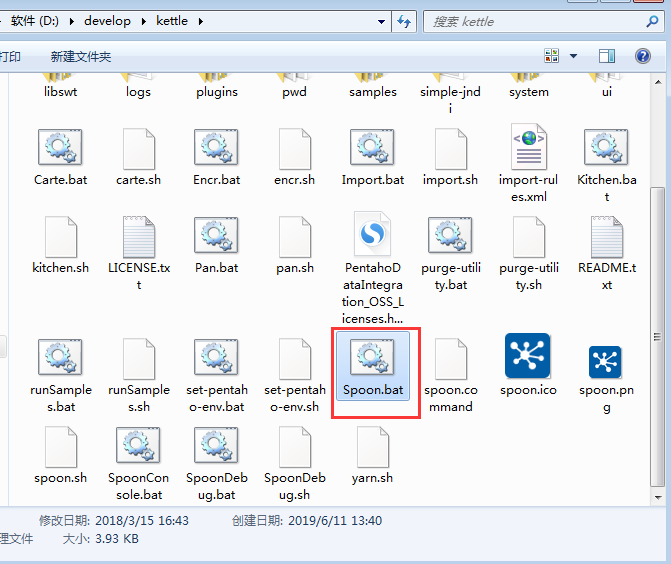671x564 pixels.
Task: Select the purge-utility.bat file icon
Action: pos(450,235)
